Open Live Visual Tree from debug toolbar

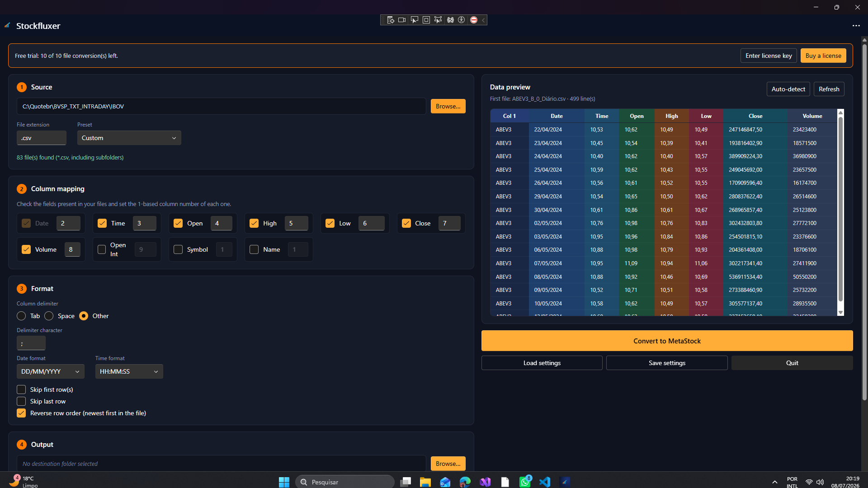[x=391, y=20]
